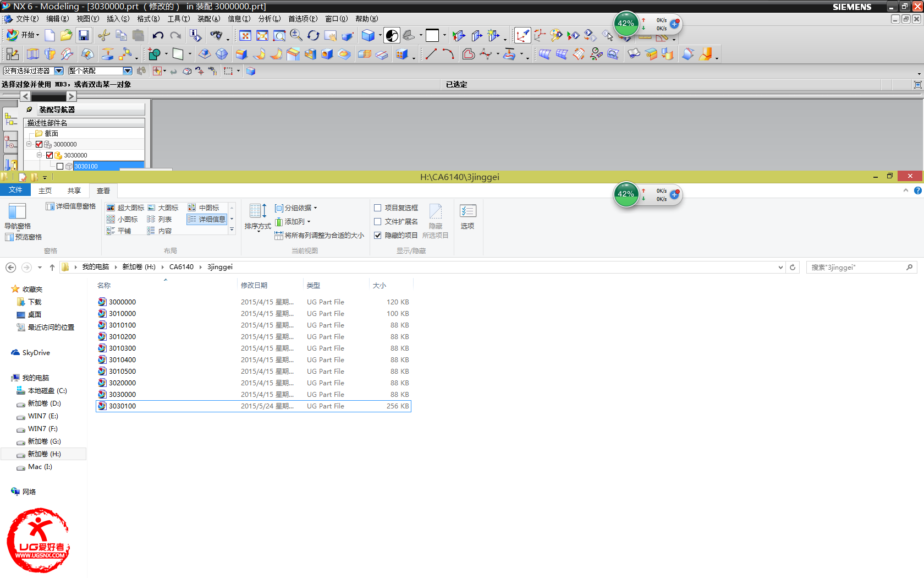Open the 整个装配 scope dropdown
The image size is (924, 578).
point(128,71)
